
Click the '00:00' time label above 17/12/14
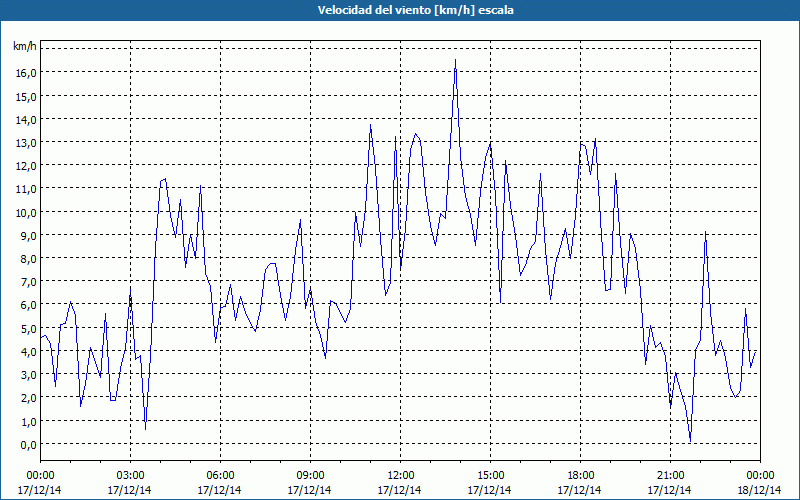(x=40, y=476)
